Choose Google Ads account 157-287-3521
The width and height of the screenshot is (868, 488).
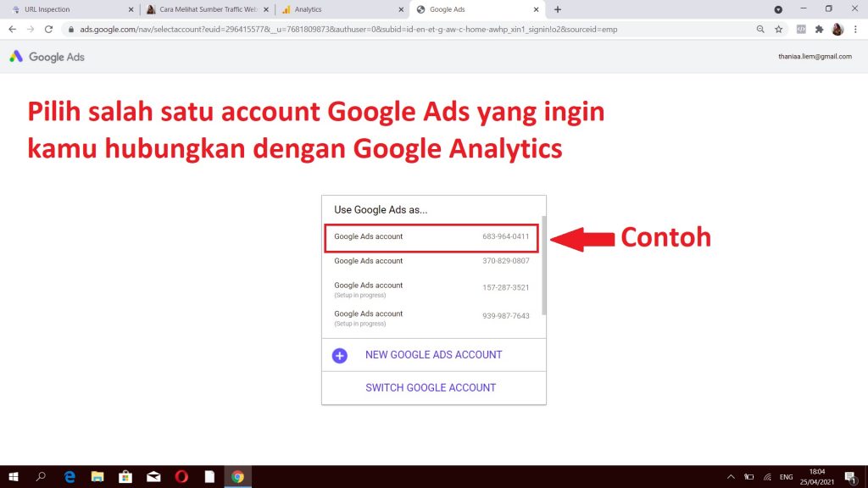[x=431, y=289]
